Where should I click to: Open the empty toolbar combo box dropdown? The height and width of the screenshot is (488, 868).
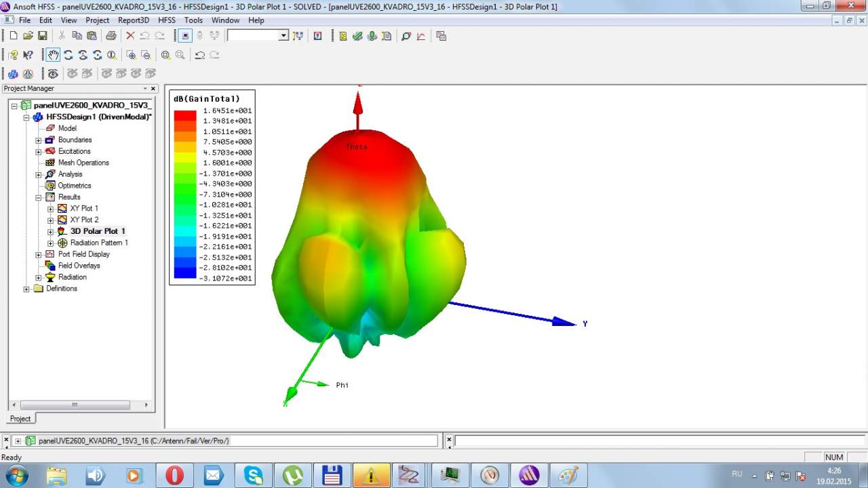[283, 36]
